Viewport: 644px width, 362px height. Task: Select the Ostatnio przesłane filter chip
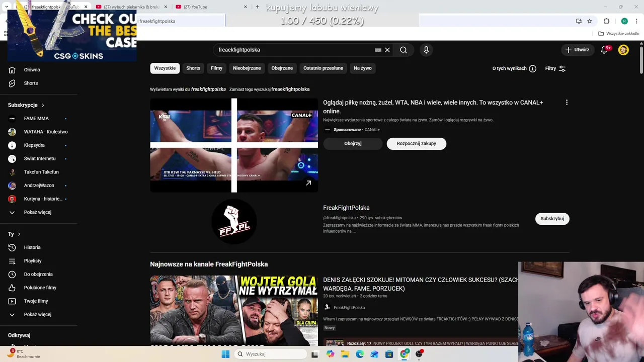(323, 68)
